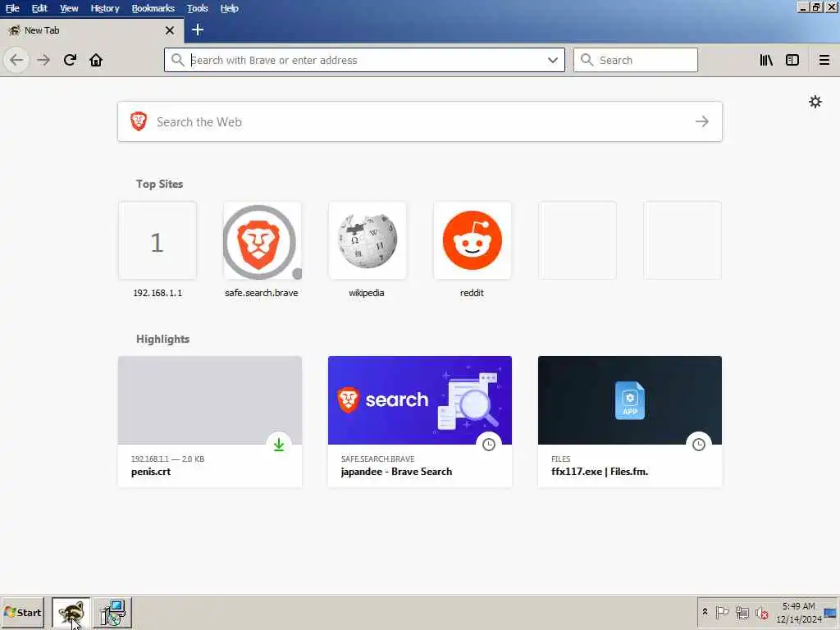This screenshot has height=630, width=840.
Task: Click history clock icon on japandee card
Action: point(489,445)
